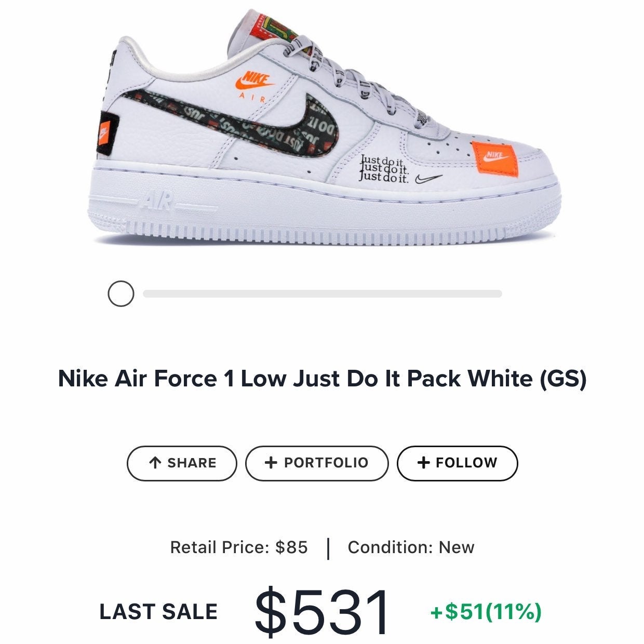Click the $531 last sale price
This screenshot has width=644, height=644.
coord(322,612)
